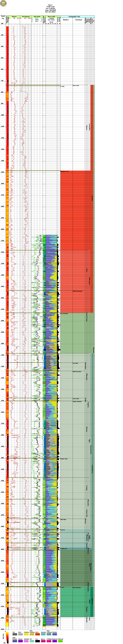Choose the Shaly Carbonate legend swatch
This screenshot has width=123, height=644.
point(49,634)
